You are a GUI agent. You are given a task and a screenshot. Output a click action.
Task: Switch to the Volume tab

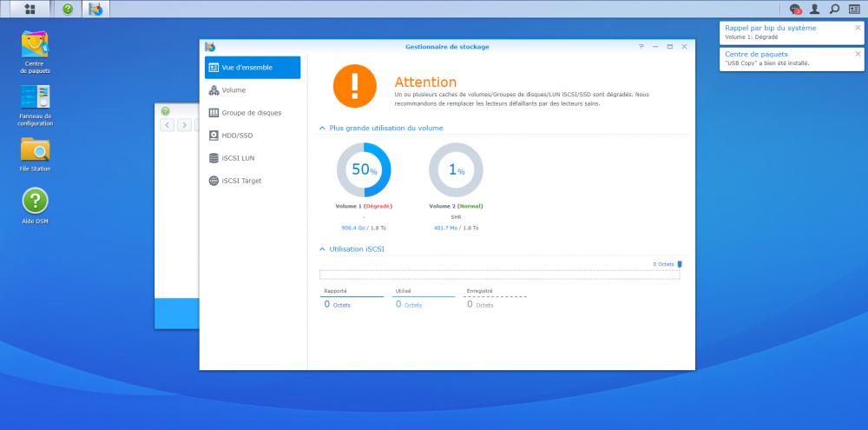tap(233, 90)
